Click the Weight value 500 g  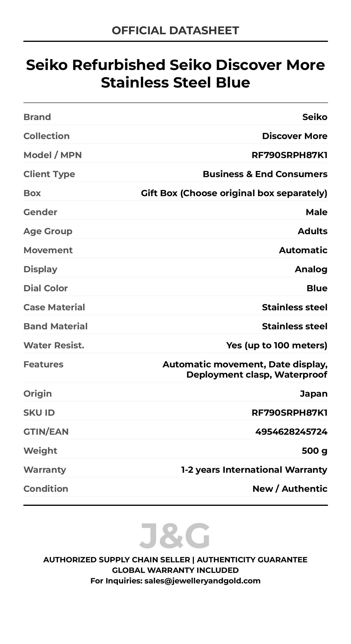coord(314,451)
